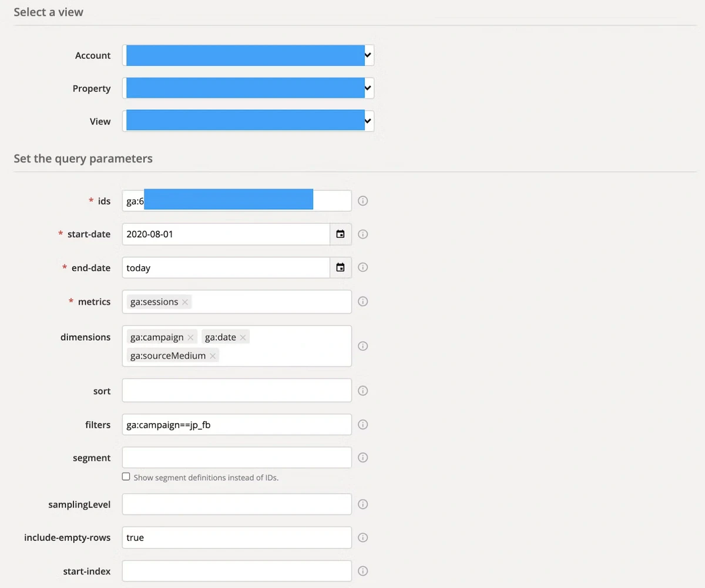The image size is (705, 588).
Task: Open the info icon for include-empty-rows
Action: (x=362, y=537)
